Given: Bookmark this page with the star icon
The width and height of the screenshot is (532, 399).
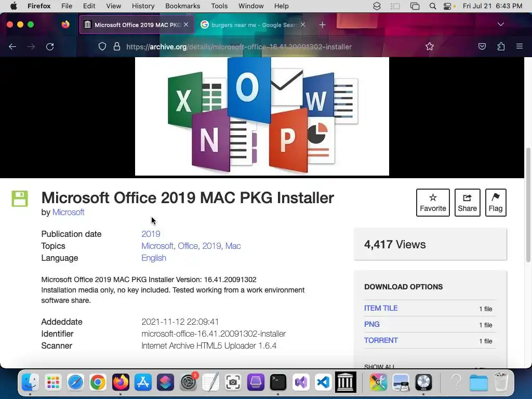Looking at the screenshot, I should pos(430,46).
